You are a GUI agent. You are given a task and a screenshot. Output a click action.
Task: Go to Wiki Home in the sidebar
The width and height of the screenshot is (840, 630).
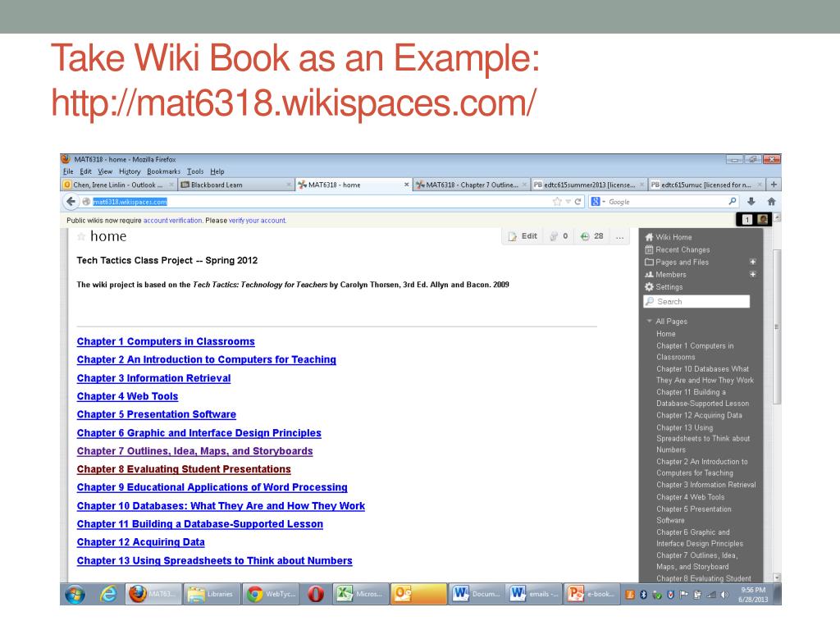tap(673, 237)
